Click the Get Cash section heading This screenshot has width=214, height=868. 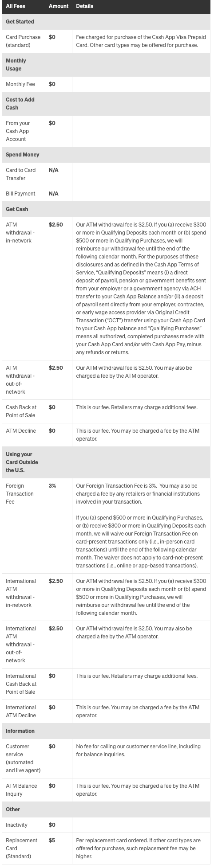coord(17,209)
